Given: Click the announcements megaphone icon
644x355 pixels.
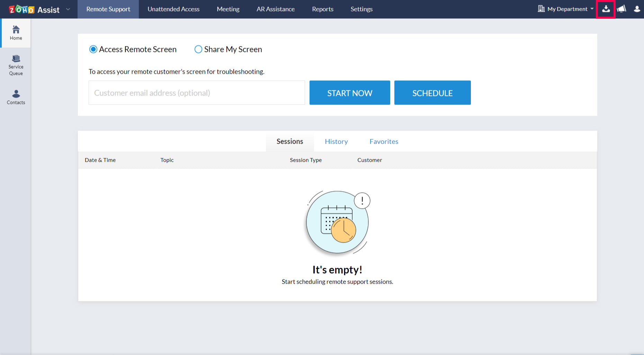Looking at the screenshot, I should (x=621, y=9).
